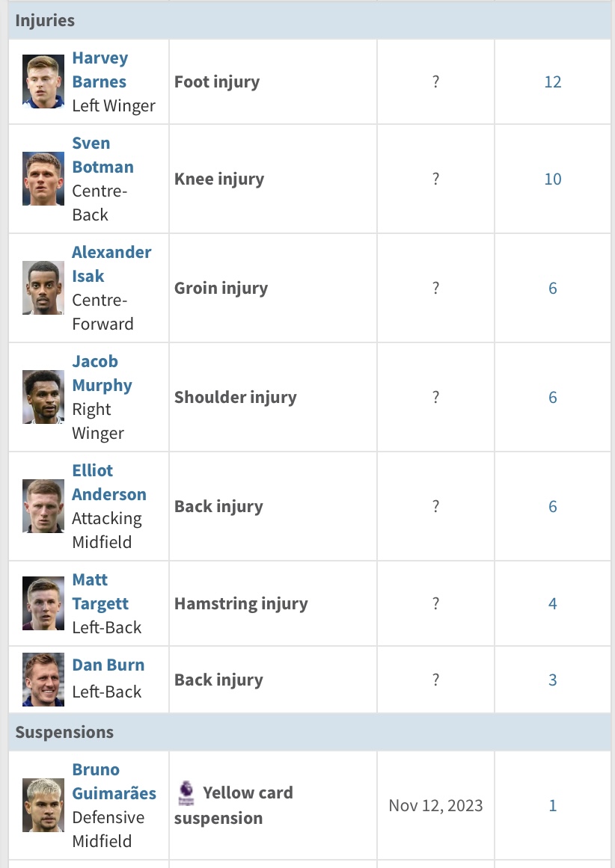Image resolution: width=615 pixels, height=868 pixels.
Task: Open Matt Targett player profile link
Action: 100,591
